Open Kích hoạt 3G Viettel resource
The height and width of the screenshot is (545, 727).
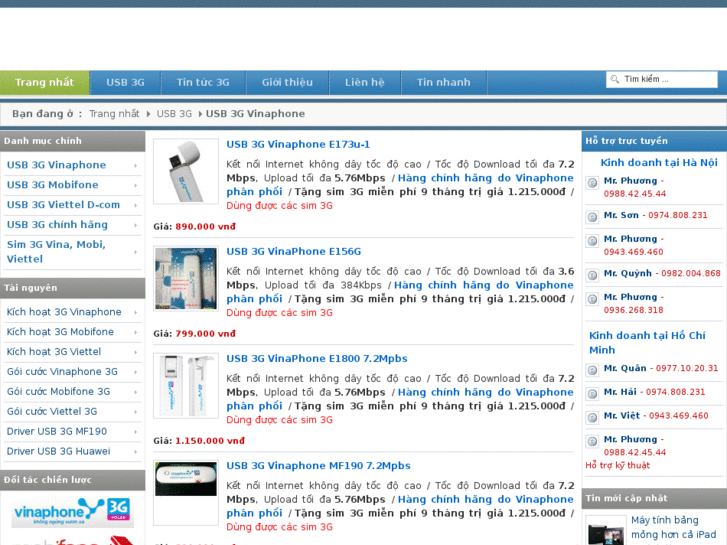[54, 352]
